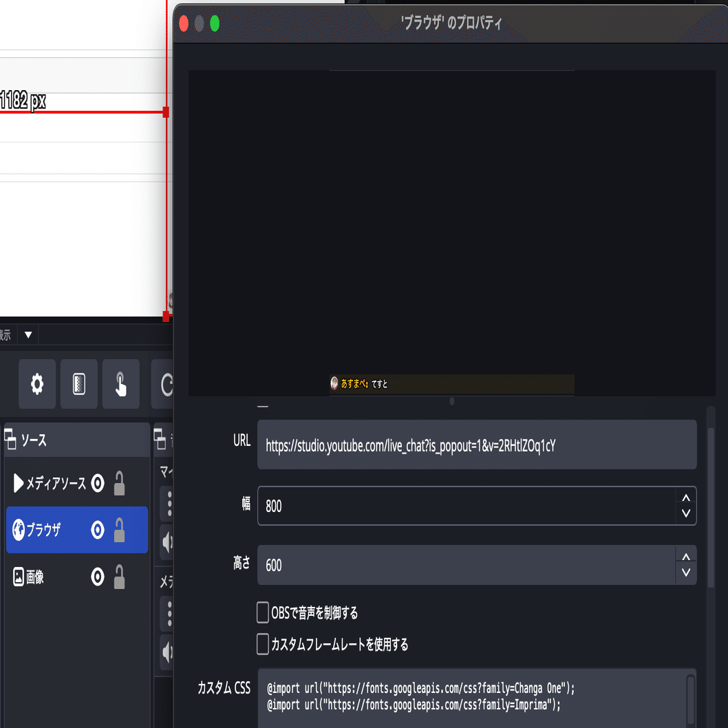Viewport: 728px width, 728px height.
Task: Click the picture icon of 画像 source
Action: coord(18,577)
